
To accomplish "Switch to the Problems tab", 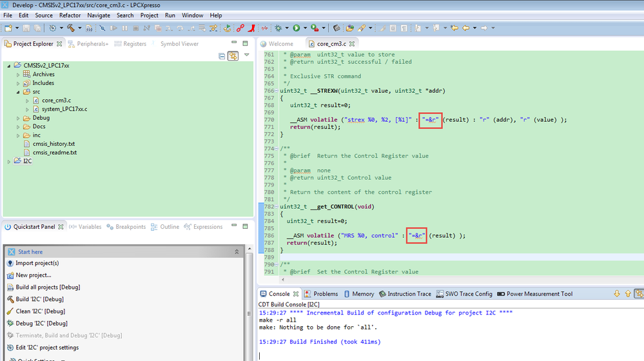I will pos(321,294).
